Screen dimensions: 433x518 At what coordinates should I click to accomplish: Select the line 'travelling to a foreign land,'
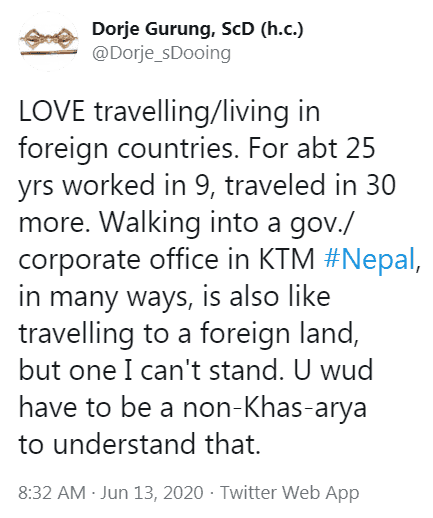pyautogui.click(x=189, y=333)
